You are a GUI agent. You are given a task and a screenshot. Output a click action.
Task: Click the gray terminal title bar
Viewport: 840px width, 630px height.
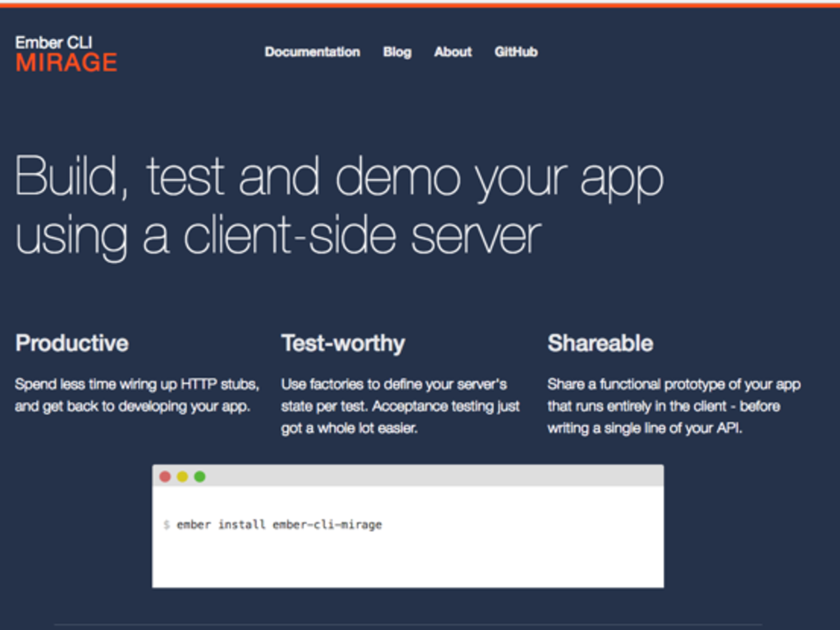410,475
